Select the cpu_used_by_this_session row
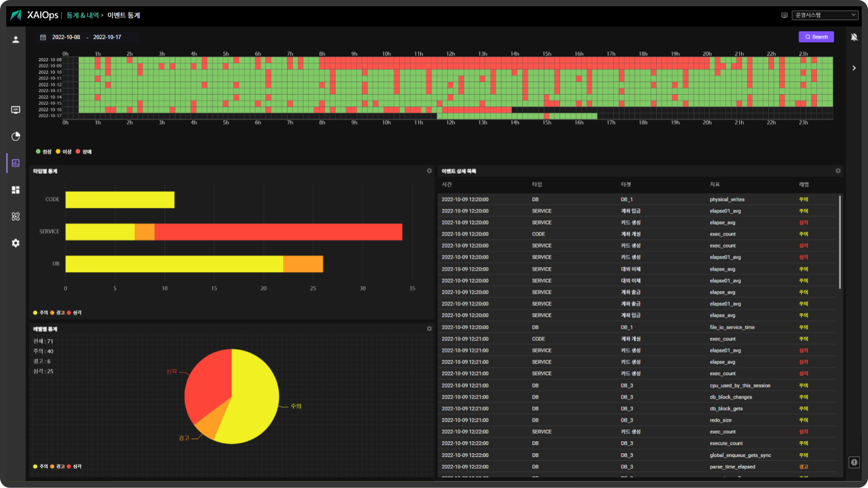Screen dimensions: 868x488 (637, 385)
